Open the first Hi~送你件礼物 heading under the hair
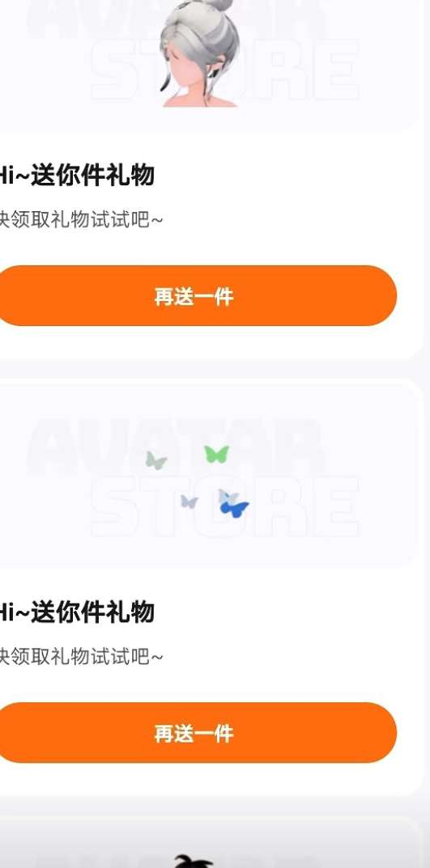430x868 pixels. (76, 176)
